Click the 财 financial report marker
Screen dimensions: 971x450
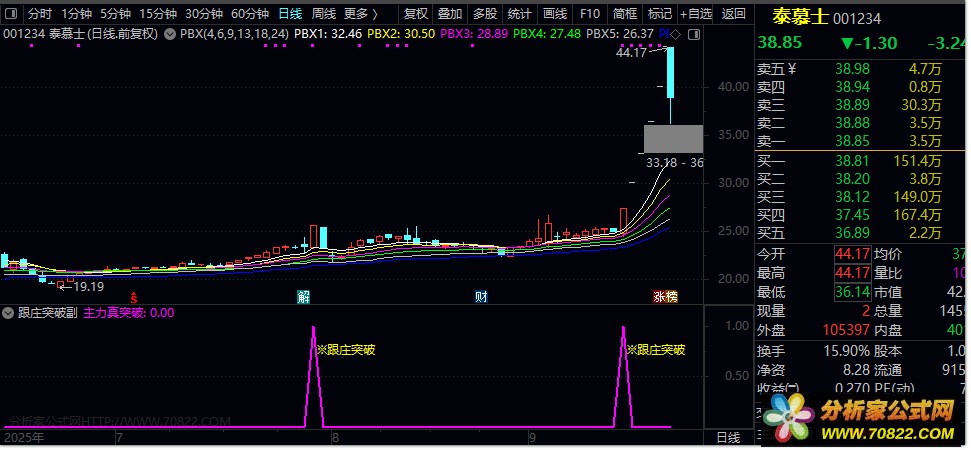tap(481, 297)
